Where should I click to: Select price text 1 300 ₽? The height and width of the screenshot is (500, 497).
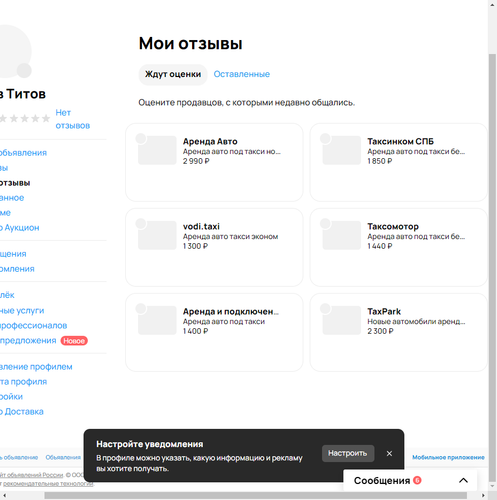[x=195, y=246]
